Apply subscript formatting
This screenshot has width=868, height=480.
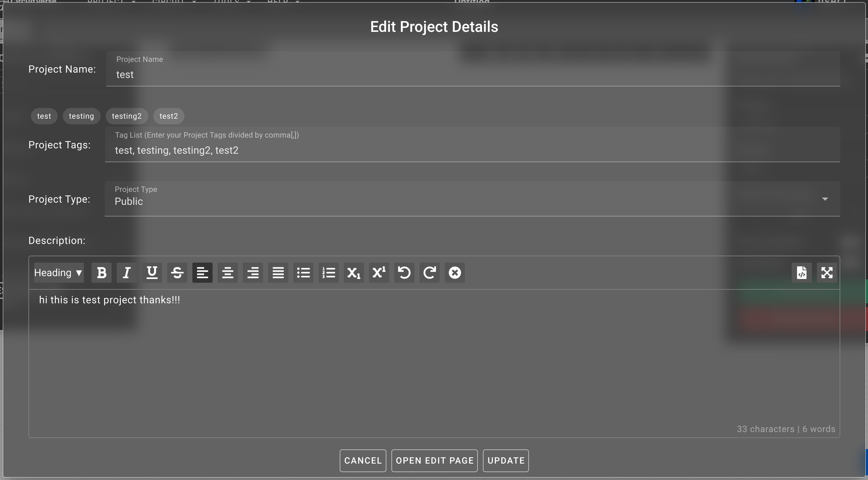coord(353,273)
